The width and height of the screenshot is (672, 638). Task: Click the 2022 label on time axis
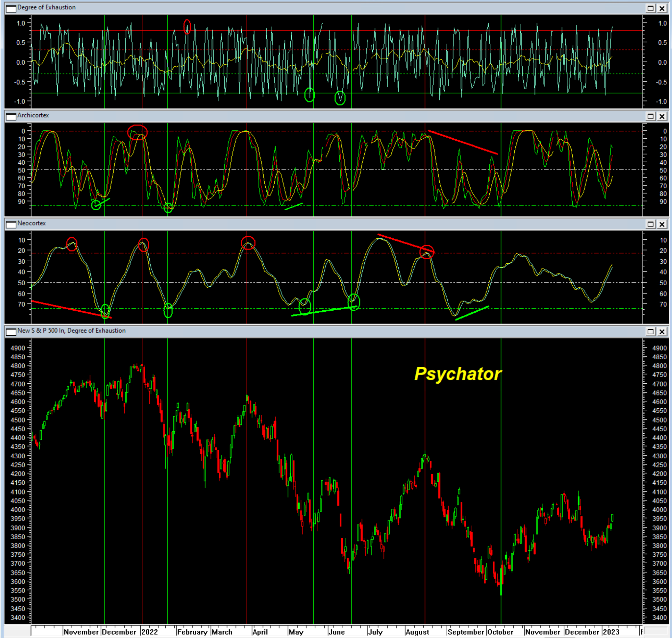(x=150, y=632)
